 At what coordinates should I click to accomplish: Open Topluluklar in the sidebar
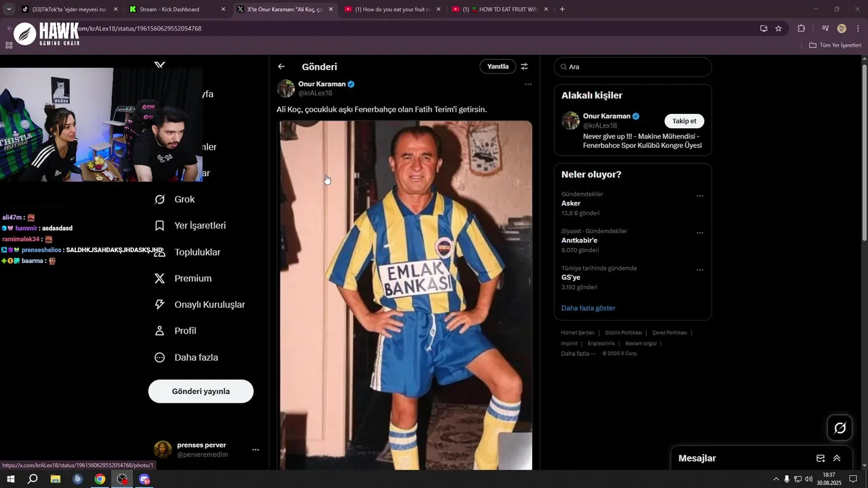click(x=188, y=252)
